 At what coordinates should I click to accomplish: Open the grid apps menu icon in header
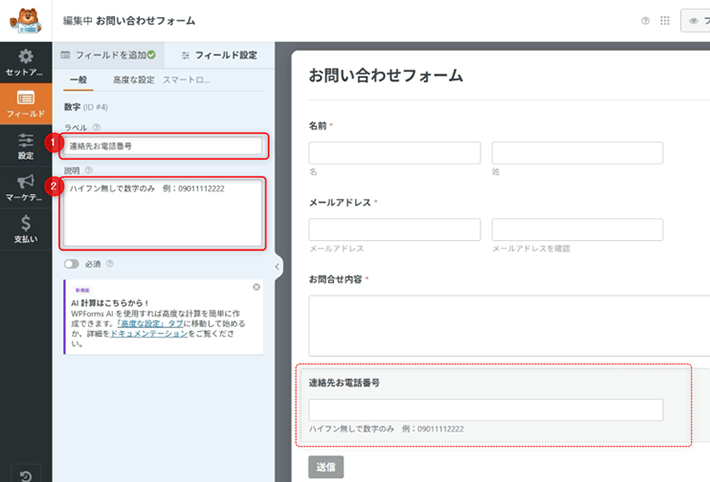tap(665, 21)
